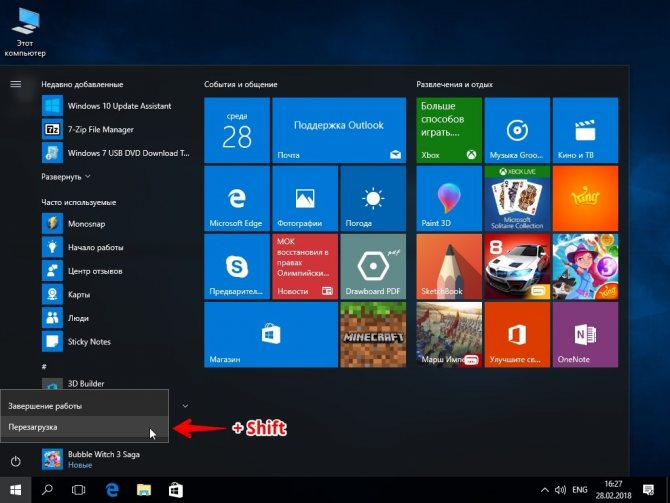Launch Sticky Notes
Screen dimensions: 670x503
point(115,341)
